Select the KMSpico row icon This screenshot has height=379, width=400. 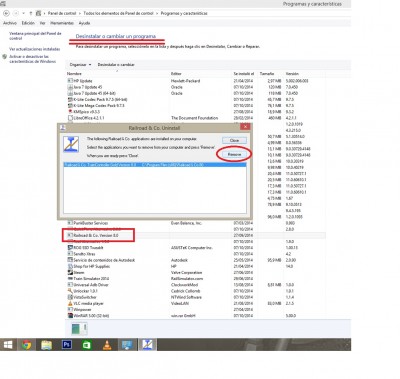coord(70,112)
